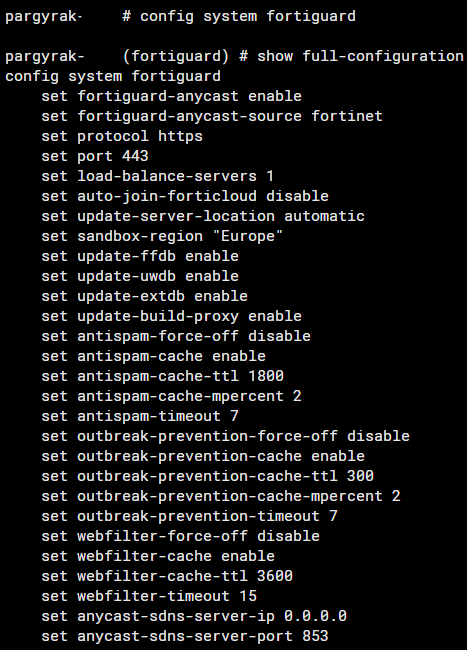This screenshot has height=650, width=467.
Task: Click the 'config system fortiguard' command at top
Action: click(x=247, y=16)
